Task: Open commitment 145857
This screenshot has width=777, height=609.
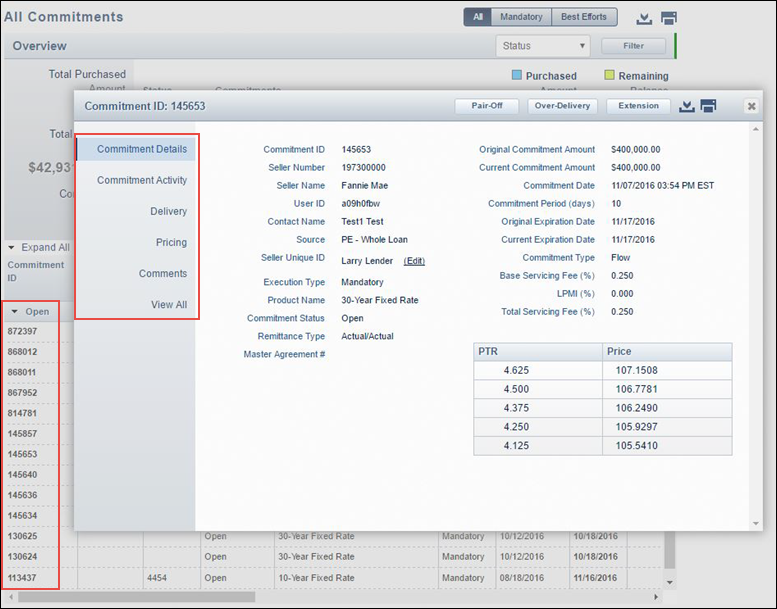Action: [x=22, y=434]
